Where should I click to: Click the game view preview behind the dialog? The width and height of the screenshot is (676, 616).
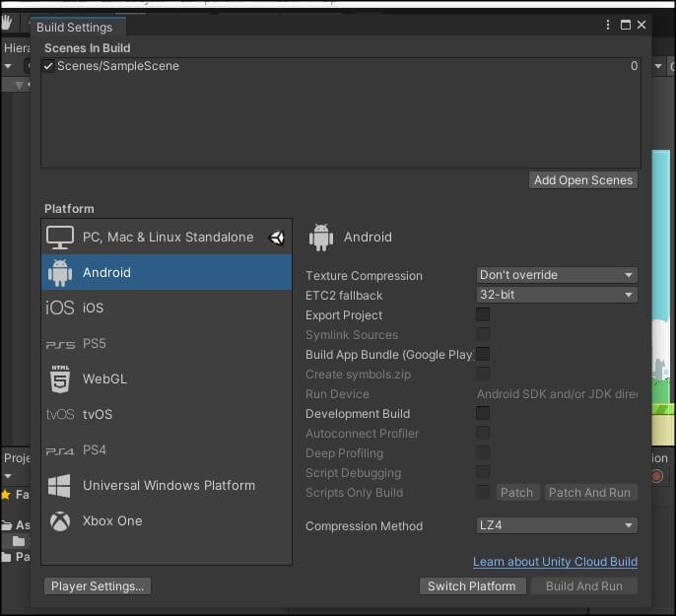tap(662, 298)
